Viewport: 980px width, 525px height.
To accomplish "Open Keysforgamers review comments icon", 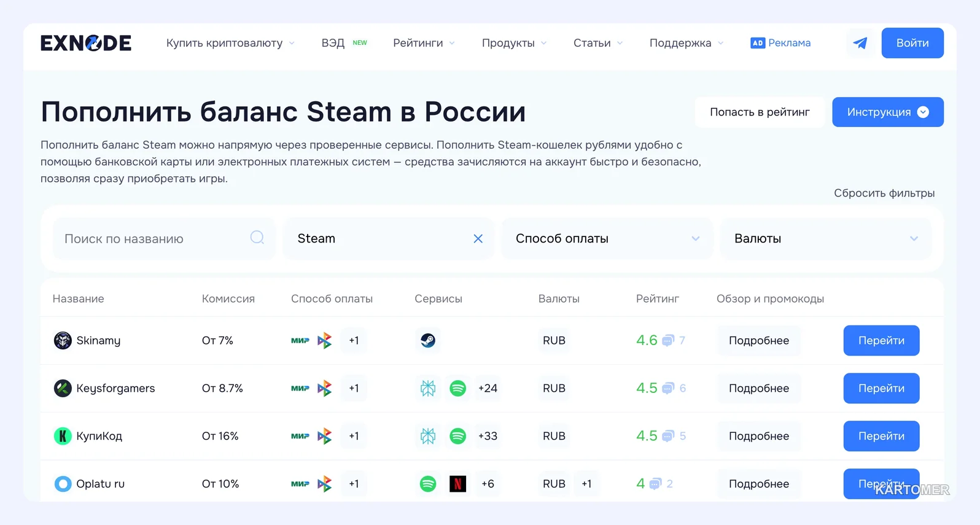I will (x=668, y=388).
